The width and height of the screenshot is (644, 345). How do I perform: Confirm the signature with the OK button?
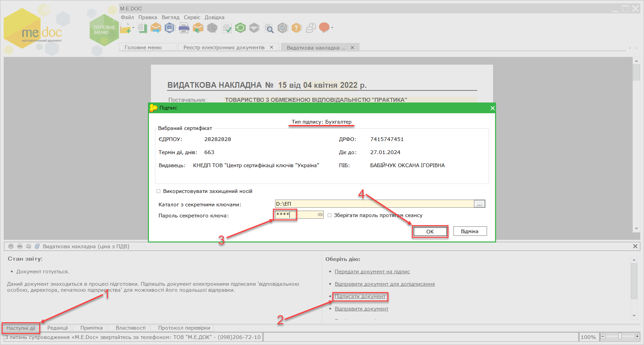430,231
